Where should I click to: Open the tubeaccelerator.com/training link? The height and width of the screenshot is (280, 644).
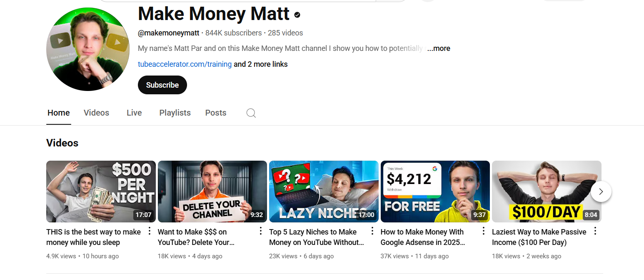(x=185, y=64)
